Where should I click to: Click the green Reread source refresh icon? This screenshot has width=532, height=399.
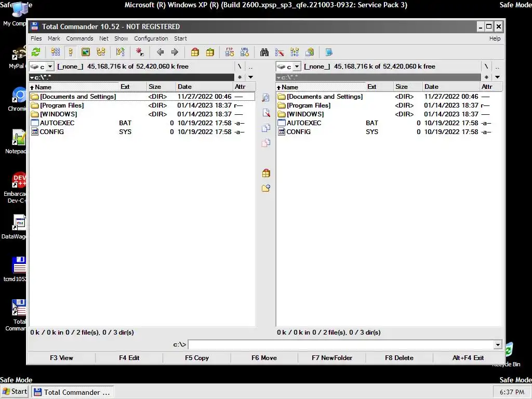[36, 52]
